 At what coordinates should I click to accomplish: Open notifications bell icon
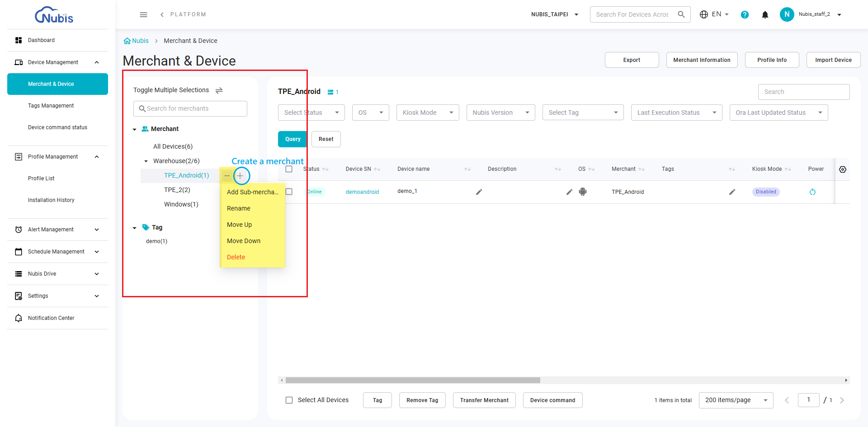click(765, 14)
